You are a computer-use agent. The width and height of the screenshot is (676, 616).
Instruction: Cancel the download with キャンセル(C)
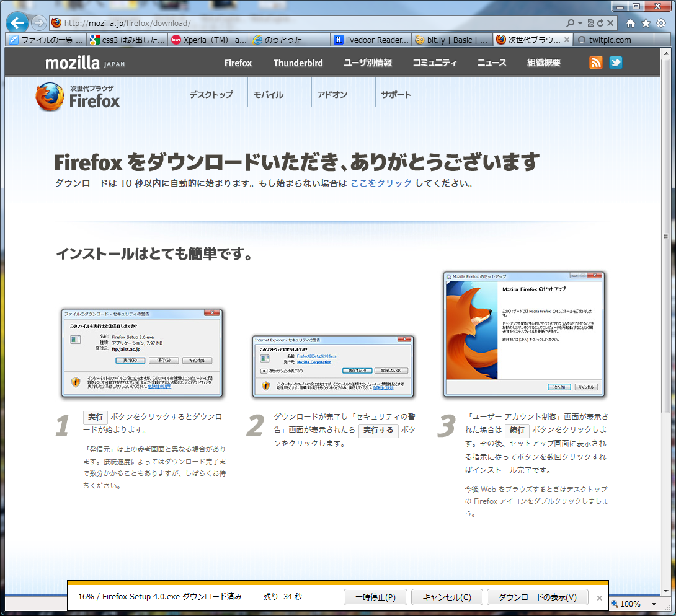pos(447,597)
